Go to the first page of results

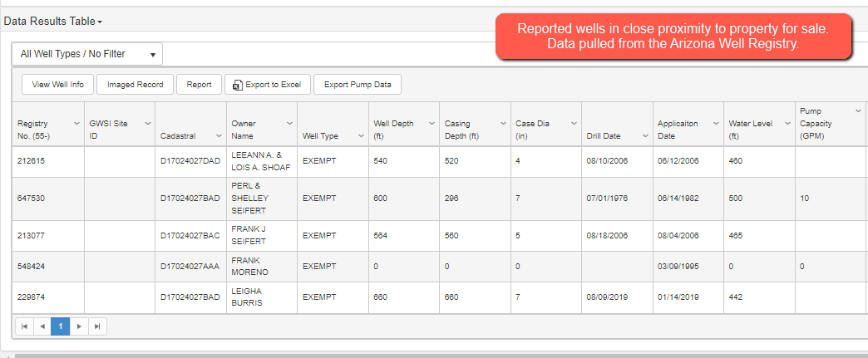pyautogui.click(x=24, y=326)
